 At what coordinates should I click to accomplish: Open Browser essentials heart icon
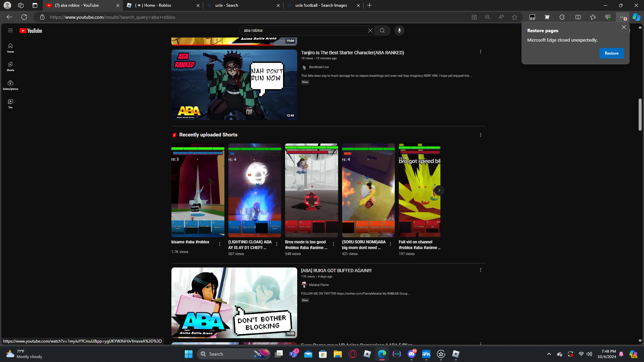(607, 17)
